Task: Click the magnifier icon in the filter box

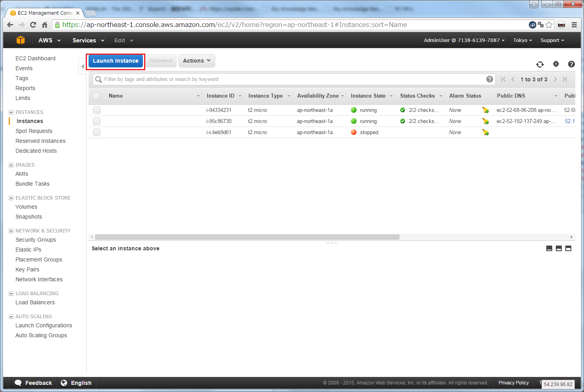Action: click(98, 79)
